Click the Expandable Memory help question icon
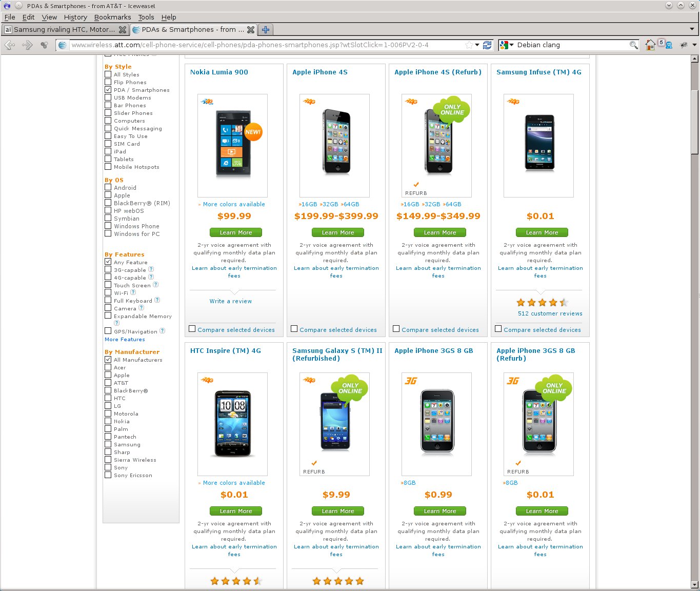 (116, 323)
